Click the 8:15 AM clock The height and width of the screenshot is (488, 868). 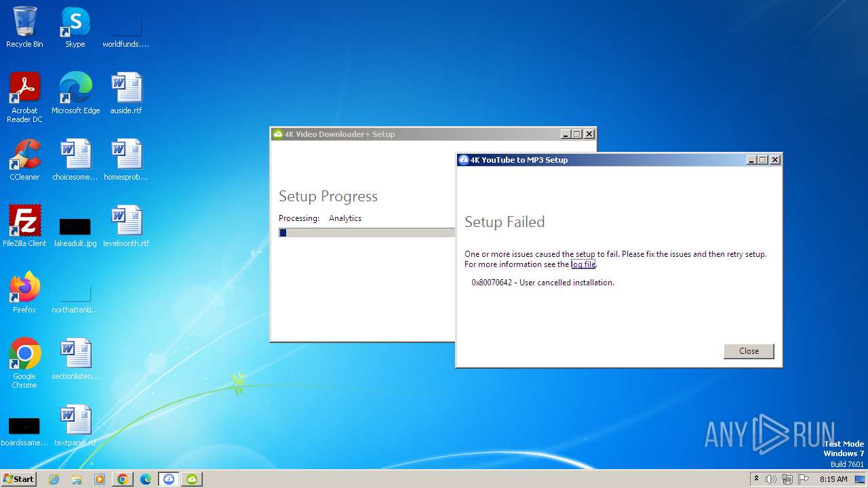point(833,479)
